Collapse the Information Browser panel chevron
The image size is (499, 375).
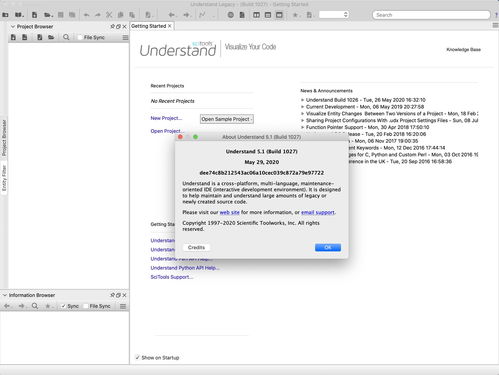[5, 295]
